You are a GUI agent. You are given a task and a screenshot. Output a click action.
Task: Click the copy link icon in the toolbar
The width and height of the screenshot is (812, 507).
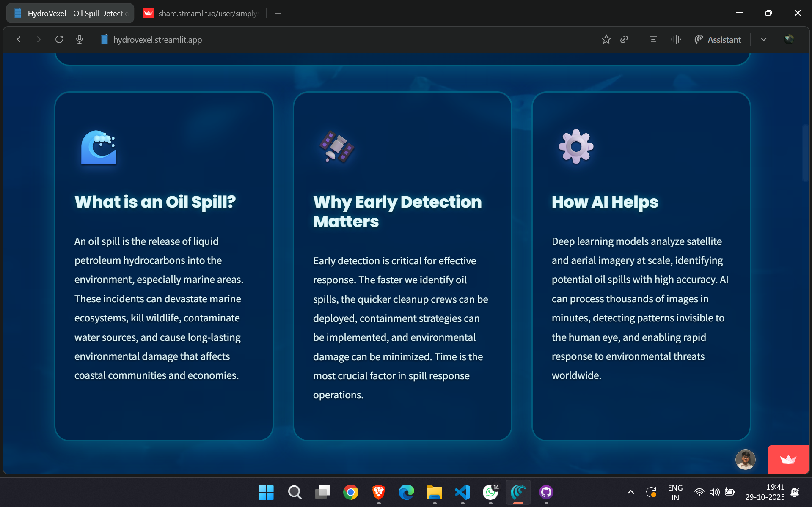click(624, 39)
